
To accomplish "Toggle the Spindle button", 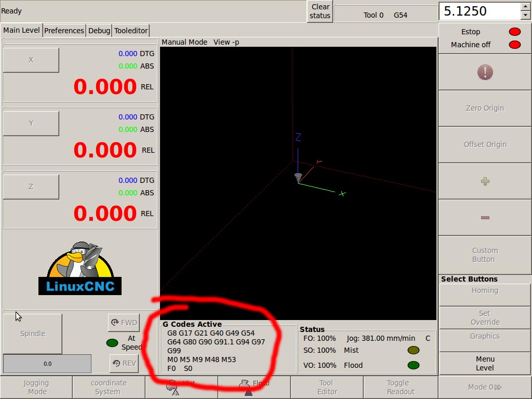I will pyautogui.click(x=33, y=334).
